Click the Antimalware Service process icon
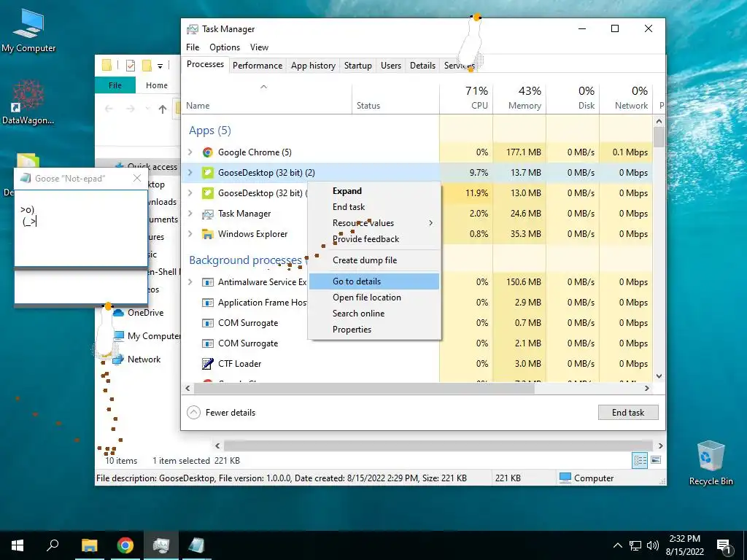This screenshot has height=560, width=747. (x=207, y=282)
